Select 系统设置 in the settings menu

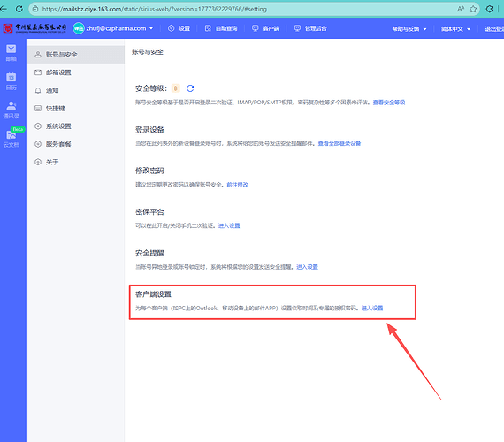pyautogui.click(x=76, y=126)
